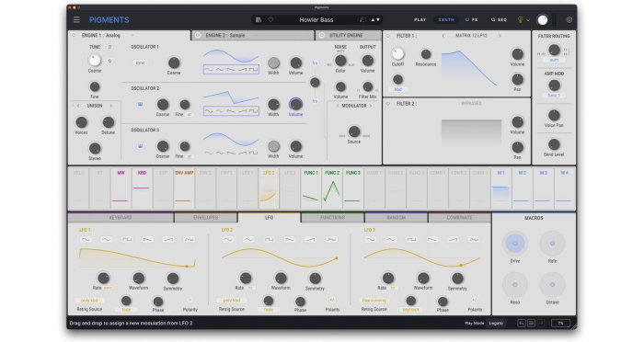The height and width of the screenshot is (342, 644).
Task: Switch to the Combinate tab
Action: (x=459, y=218)
